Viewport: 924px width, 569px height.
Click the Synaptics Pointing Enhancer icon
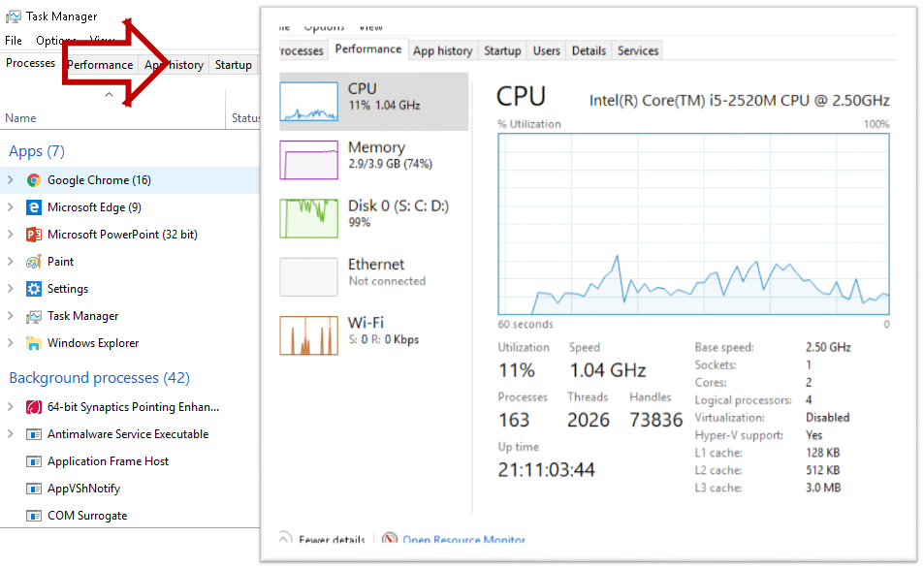[x=34, y=407]
